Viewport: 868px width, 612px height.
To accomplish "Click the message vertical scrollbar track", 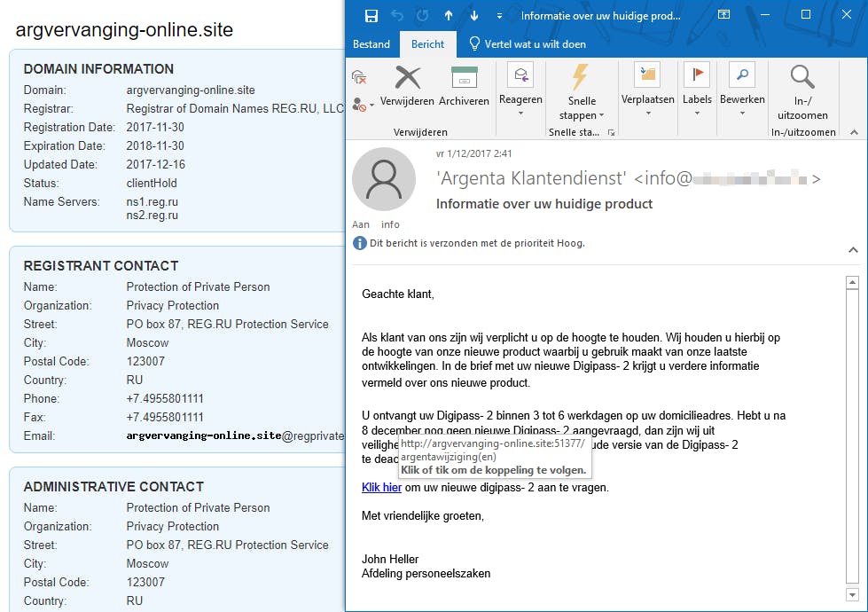I will coord(853,436).
